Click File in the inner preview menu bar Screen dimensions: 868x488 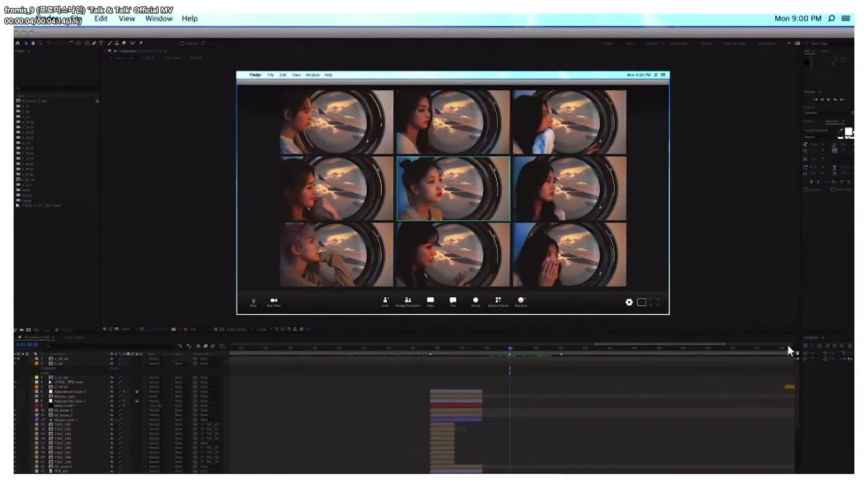pyautogui.click(x=271, y=75)
